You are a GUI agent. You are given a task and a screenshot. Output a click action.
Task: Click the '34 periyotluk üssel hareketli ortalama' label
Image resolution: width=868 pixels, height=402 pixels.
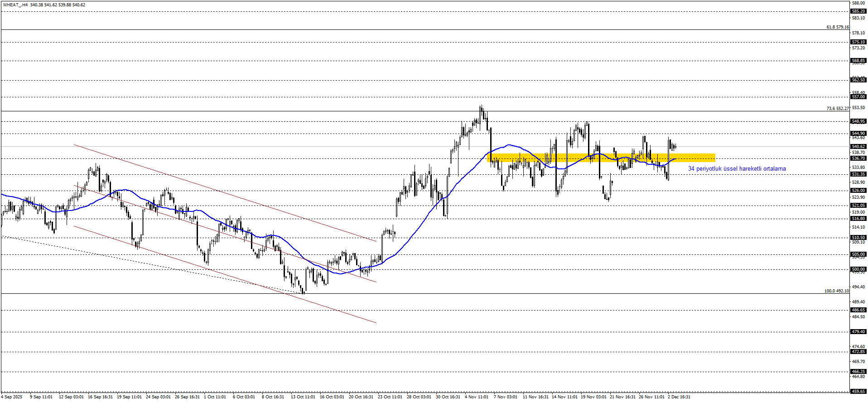(737, 169)
